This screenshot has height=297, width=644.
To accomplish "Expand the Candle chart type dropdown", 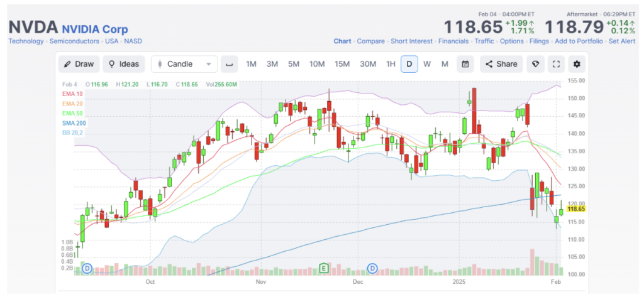I will [x=184, y=64].
